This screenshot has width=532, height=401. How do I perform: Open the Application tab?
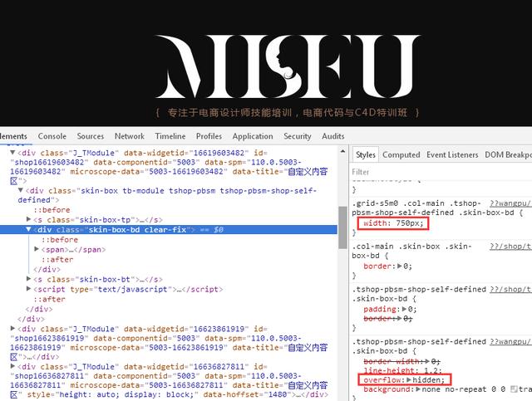(x=253, y=136)
